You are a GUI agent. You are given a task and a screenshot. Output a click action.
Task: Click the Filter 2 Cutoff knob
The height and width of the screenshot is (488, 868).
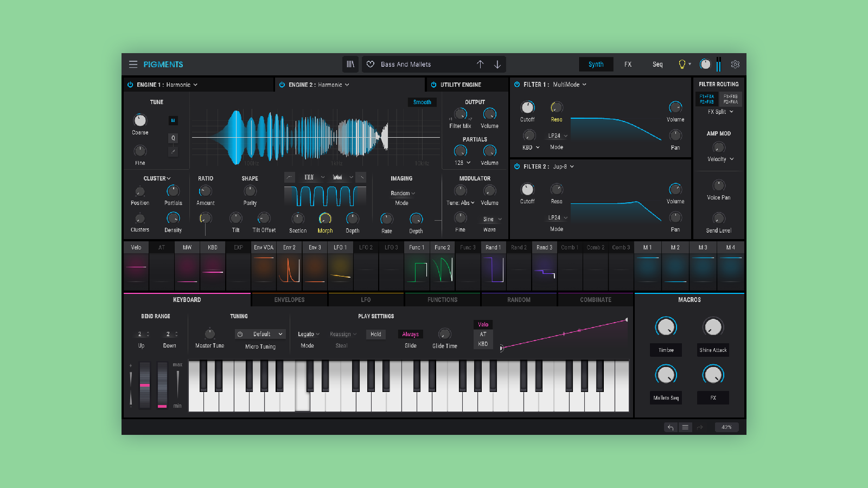[x=527, y=189]
